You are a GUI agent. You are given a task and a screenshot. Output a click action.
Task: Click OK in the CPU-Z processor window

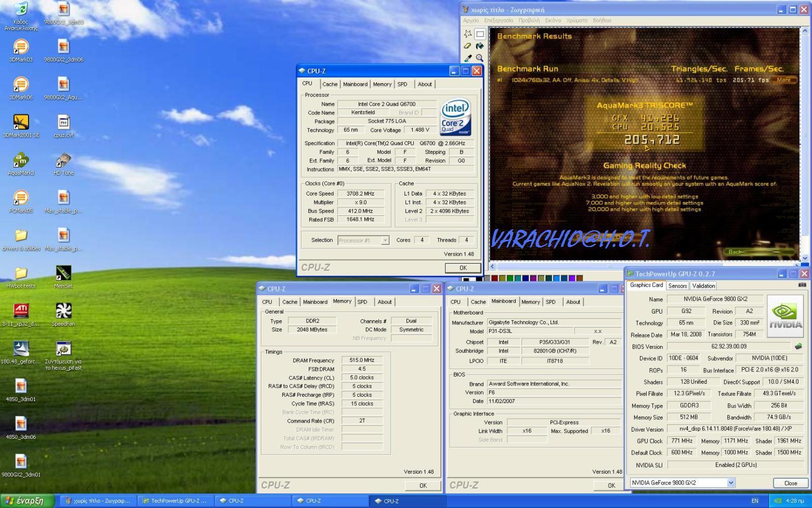click(463, 268)
